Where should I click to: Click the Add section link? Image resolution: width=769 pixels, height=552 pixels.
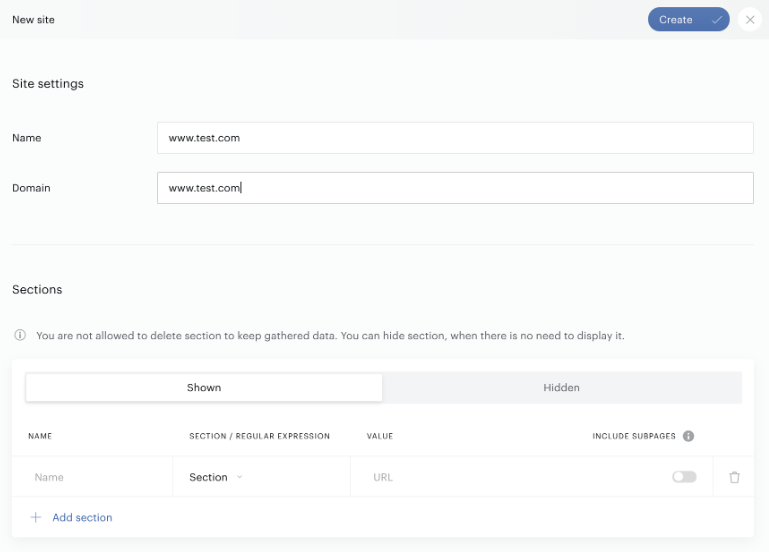[82, 517]
